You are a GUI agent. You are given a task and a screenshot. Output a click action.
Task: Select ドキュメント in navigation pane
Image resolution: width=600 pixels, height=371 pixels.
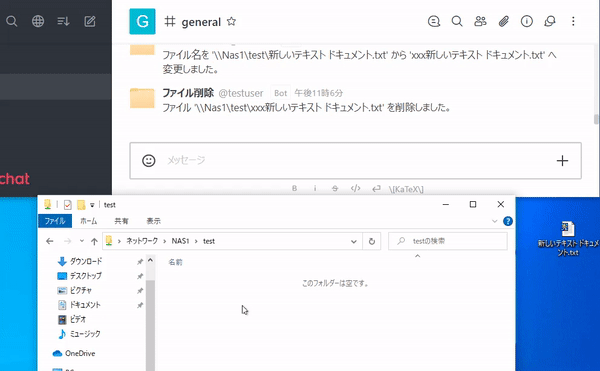[x=79, y=305]
